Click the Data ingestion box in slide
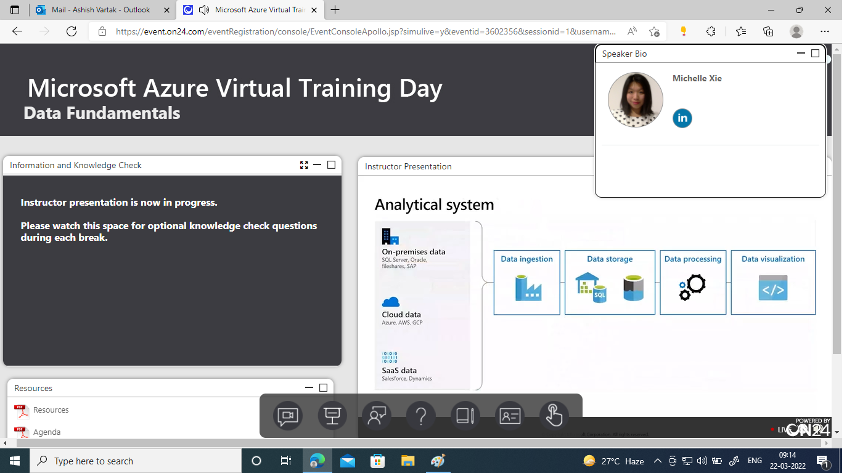The image size is (868, 473). (527, 283)
